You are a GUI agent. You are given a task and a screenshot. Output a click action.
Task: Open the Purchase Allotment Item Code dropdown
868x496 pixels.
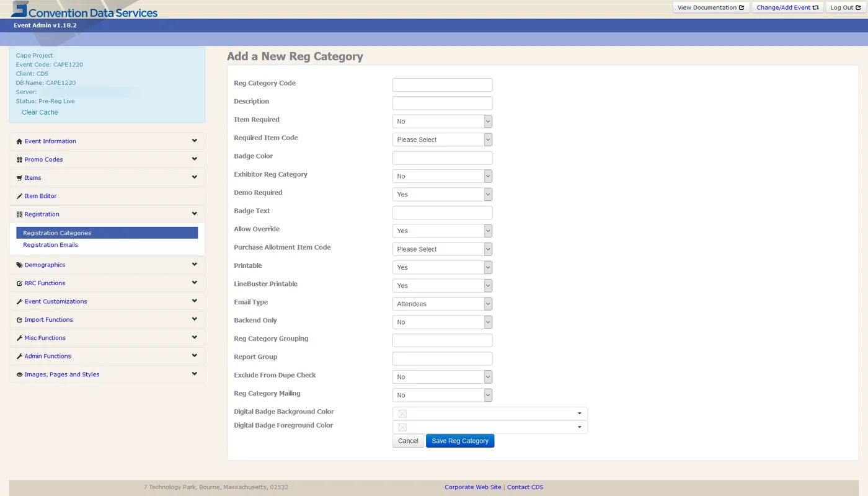click(x=442, y=249)
